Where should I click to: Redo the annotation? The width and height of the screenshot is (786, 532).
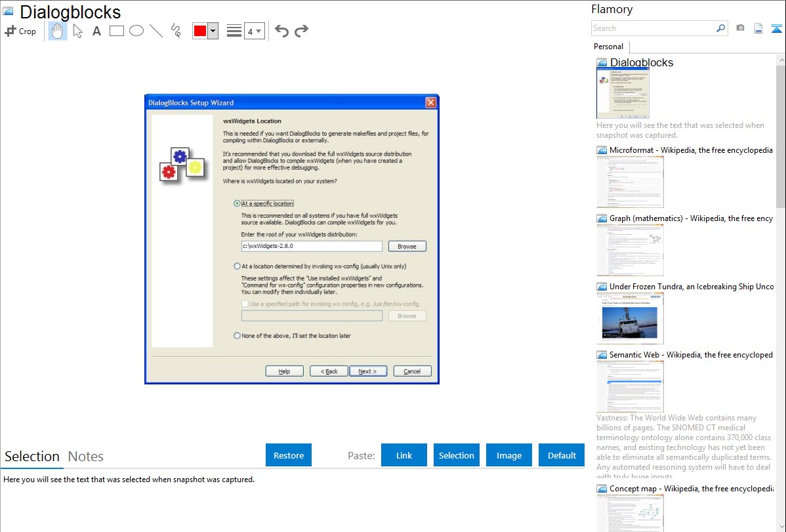pyautogui.click(x=301, y=31)
